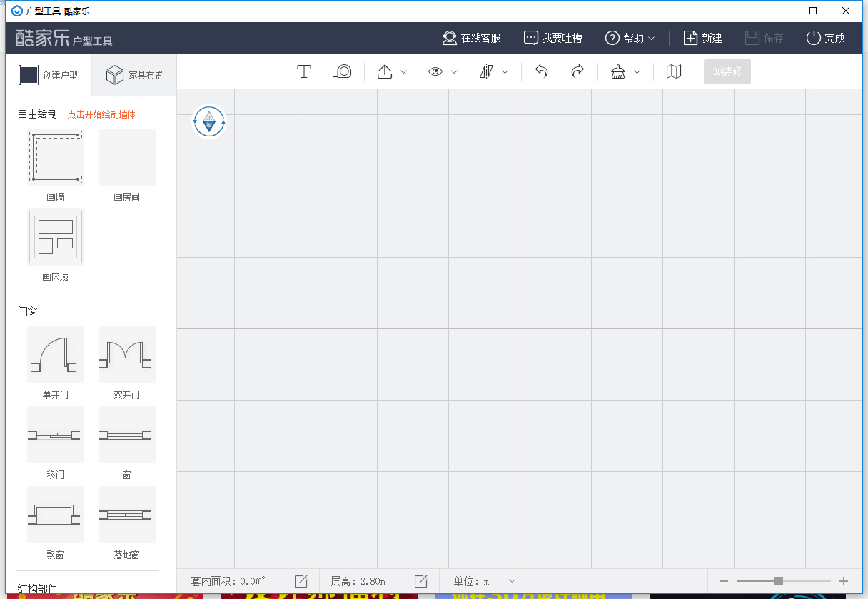Image resolution: width=868 pixels, height=599 pixels.
Task: Click the clear canvas broom tool
Action: click(x=620, y=71)
